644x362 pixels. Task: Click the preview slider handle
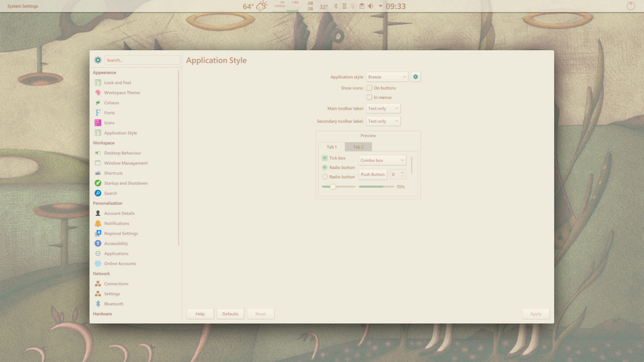[333, 187]
